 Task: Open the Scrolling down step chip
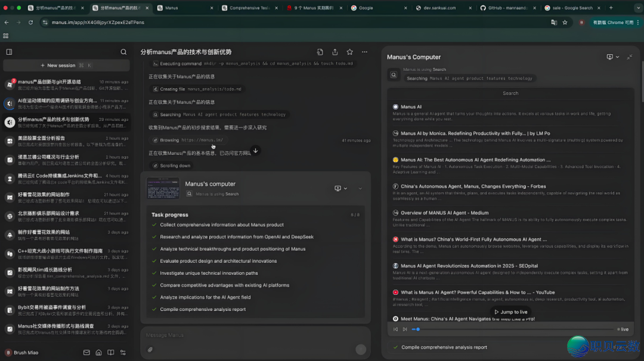171,166
